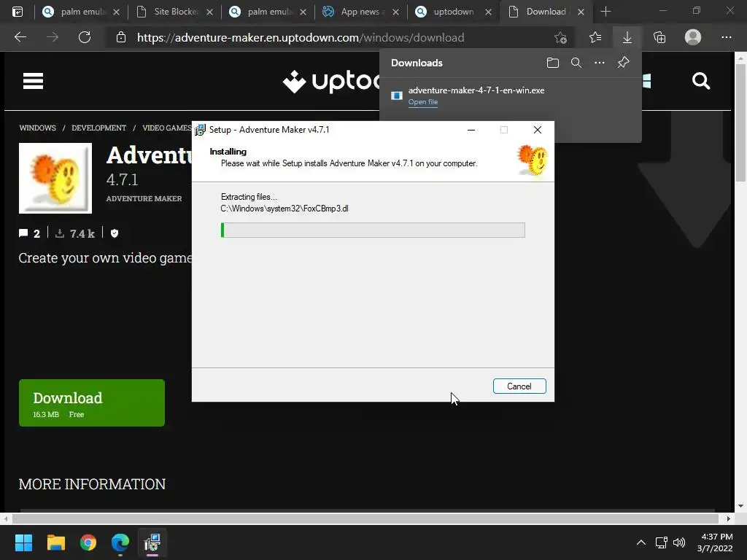This screenshot has height=560, width=747.
Task: Click the installer progress bar
Action: [x=373, y=230]
